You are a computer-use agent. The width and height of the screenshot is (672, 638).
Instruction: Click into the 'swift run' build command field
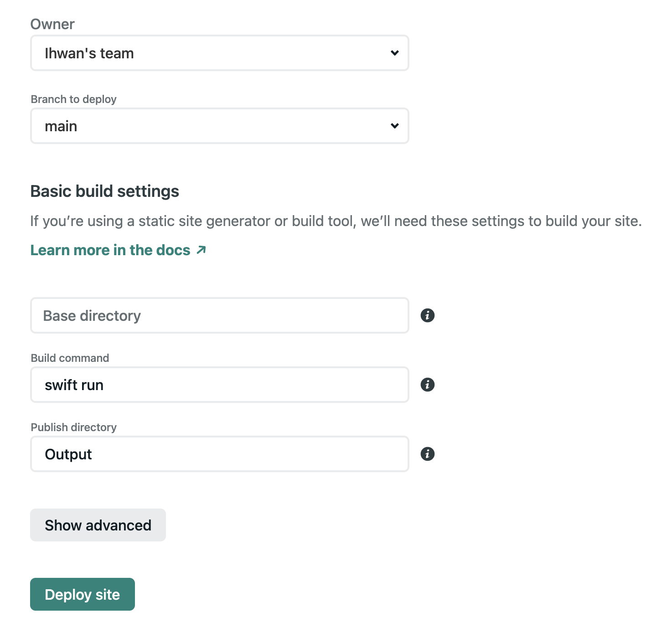(220, 385)
